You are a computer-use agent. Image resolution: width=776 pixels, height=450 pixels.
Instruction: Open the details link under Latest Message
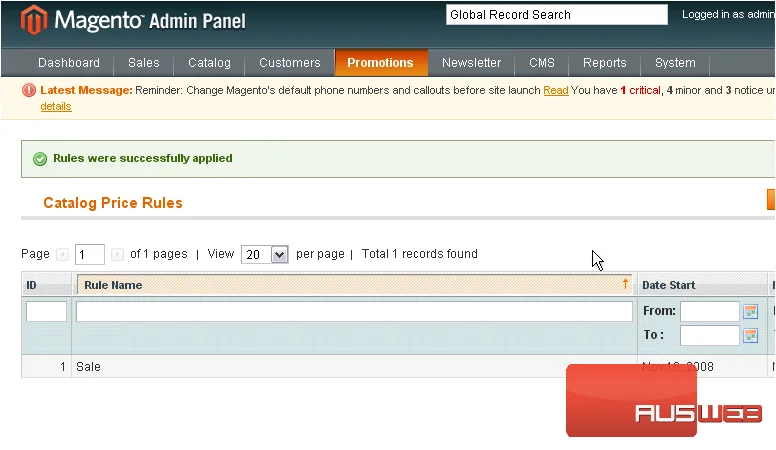[56, 106]
